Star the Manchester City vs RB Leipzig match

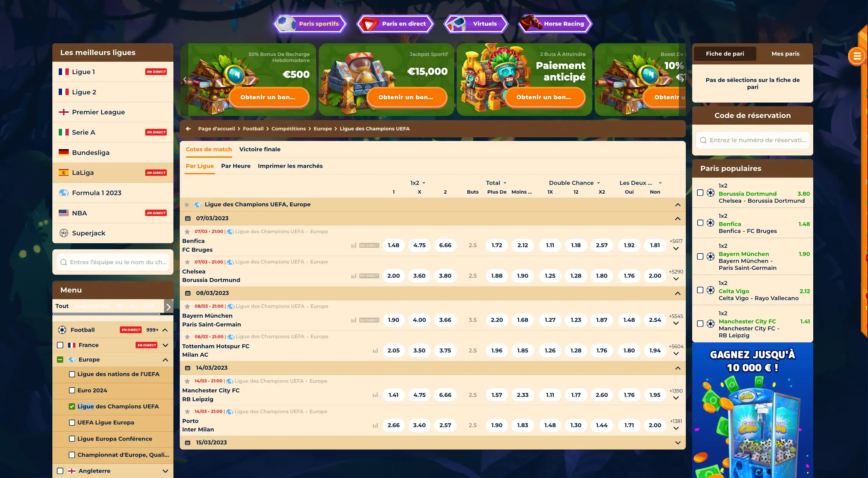[x=187, y=381]
